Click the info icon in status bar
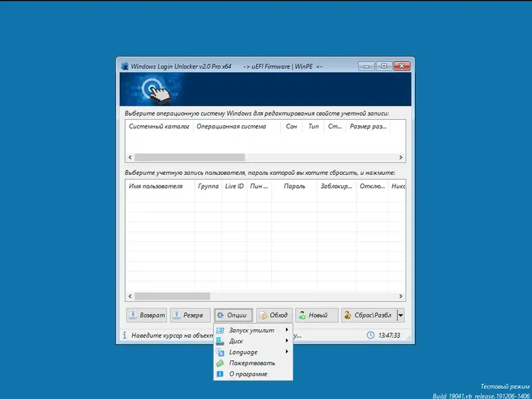This screenshot has height=399, width=532. pyautogui.click(x=124, y=335)
